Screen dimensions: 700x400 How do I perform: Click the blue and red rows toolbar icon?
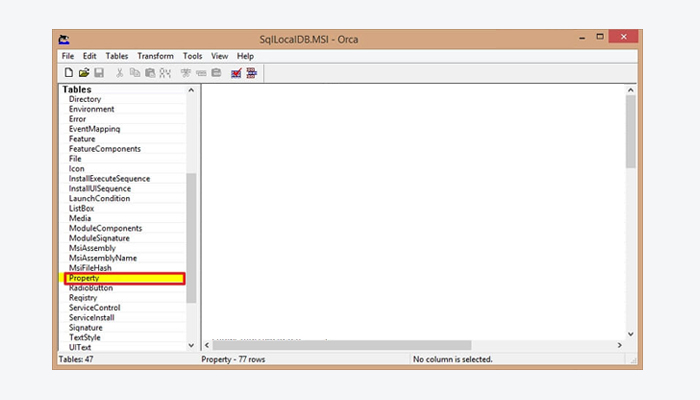tap(251, 73)
